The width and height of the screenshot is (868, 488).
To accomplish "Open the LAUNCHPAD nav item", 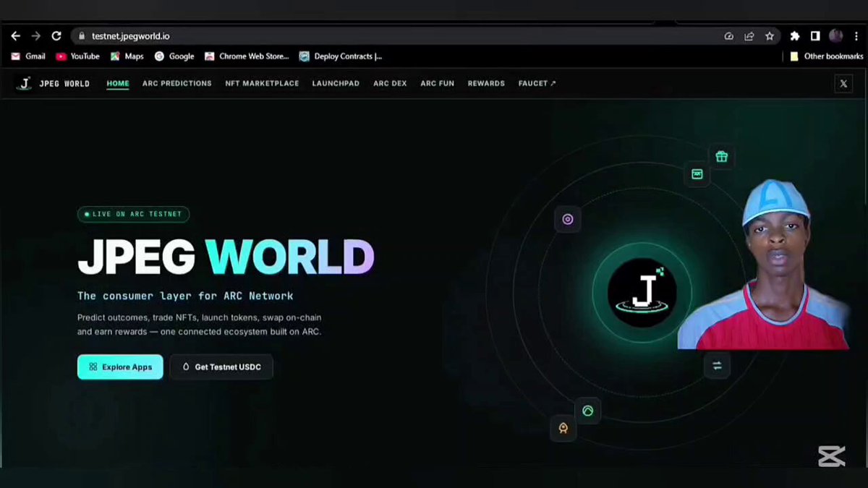I will [x=336, y=84].
